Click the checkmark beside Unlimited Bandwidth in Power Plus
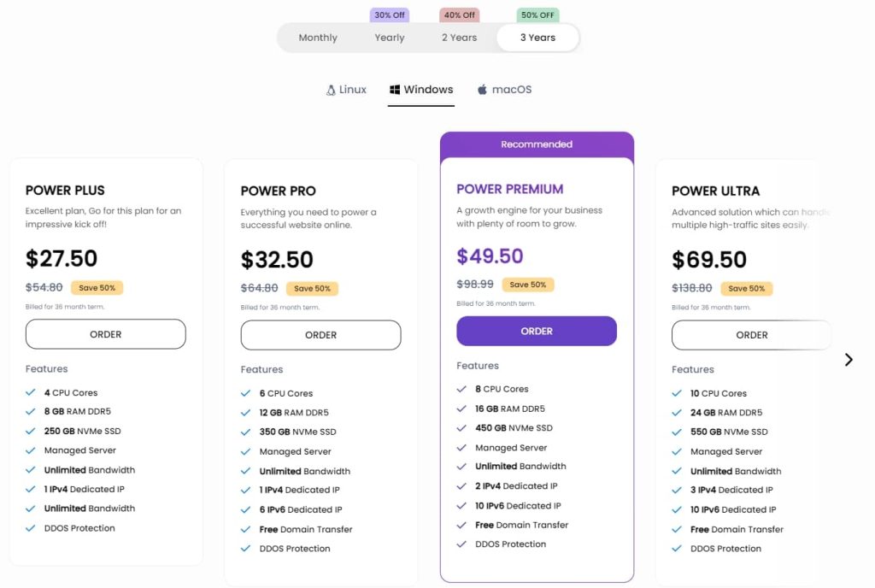This screenshot has height=588, width=875. (31, 470)
